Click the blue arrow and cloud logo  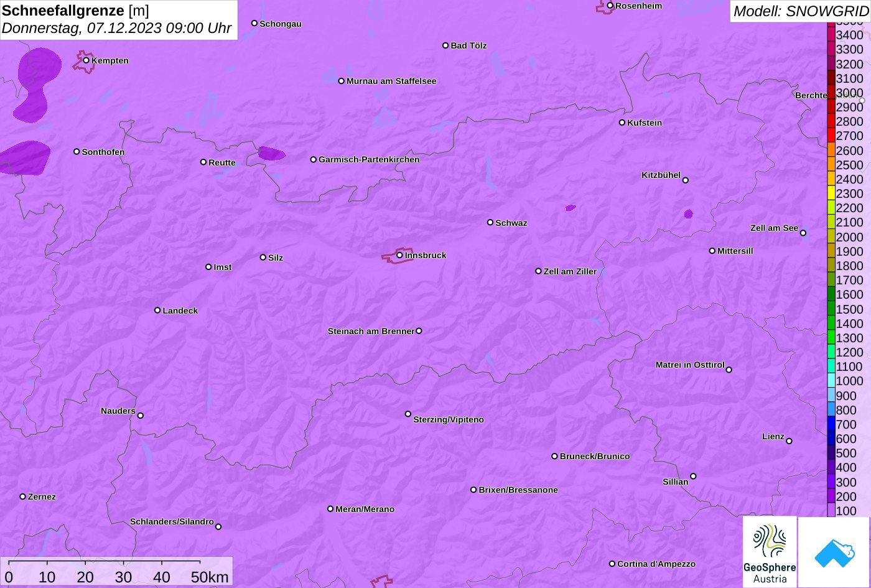pyautogui.click(x=834, y=552)
